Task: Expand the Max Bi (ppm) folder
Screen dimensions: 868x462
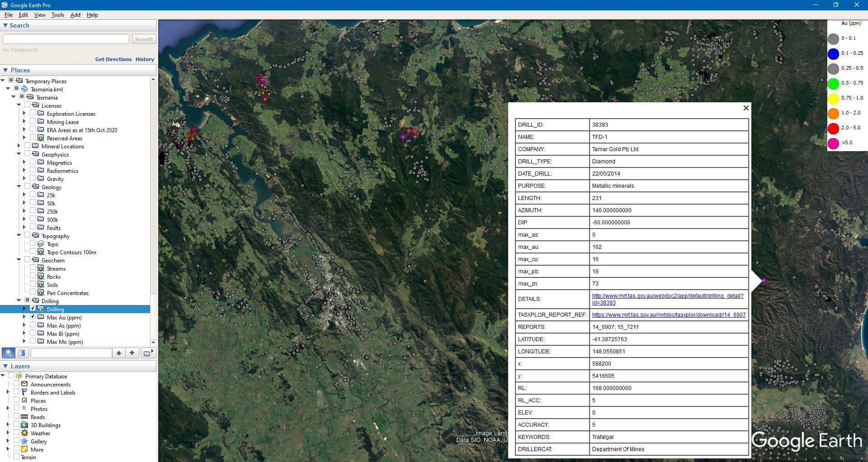Action: click(24, 333)
